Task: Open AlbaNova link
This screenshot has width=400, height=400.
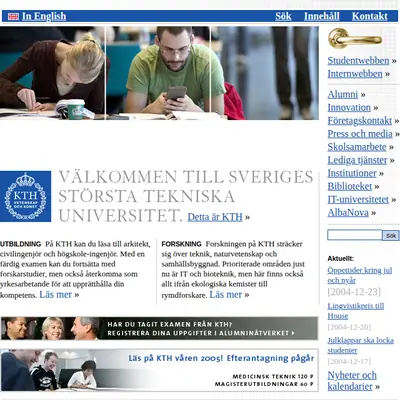Action: click(348, 212)
